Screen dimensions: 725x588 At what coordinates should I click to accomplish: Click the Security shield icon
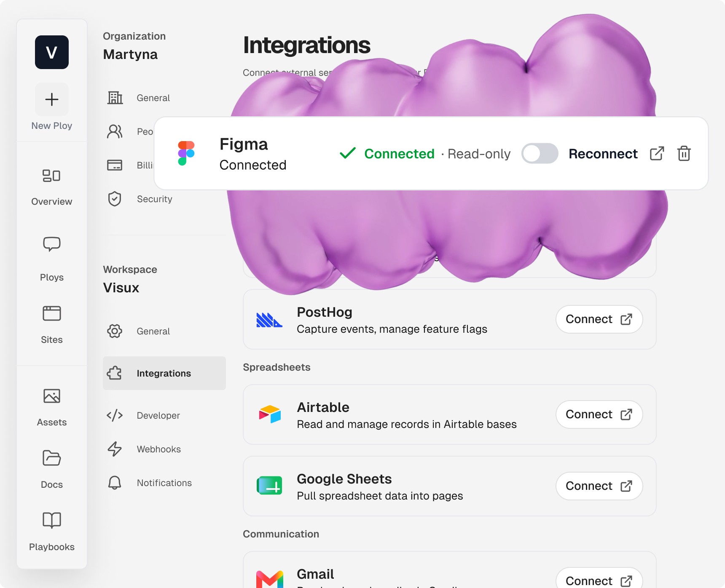(115, 199)
